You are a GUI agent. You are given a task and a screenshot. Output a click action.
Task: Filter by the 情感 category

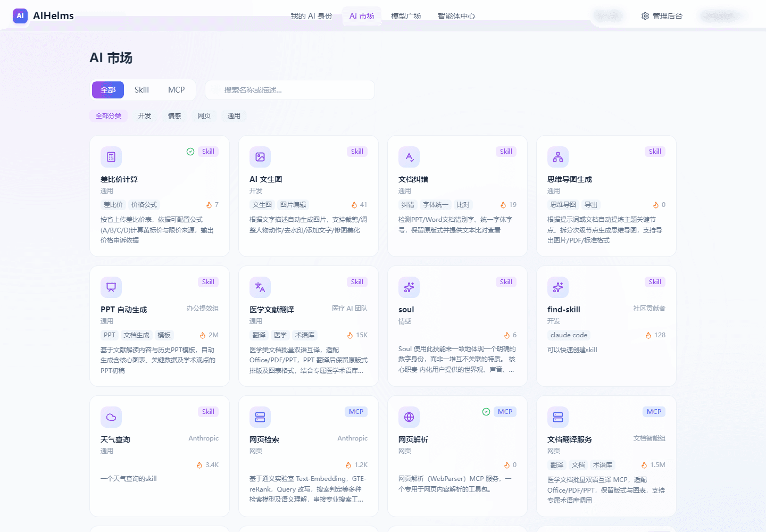click(174, 116)
